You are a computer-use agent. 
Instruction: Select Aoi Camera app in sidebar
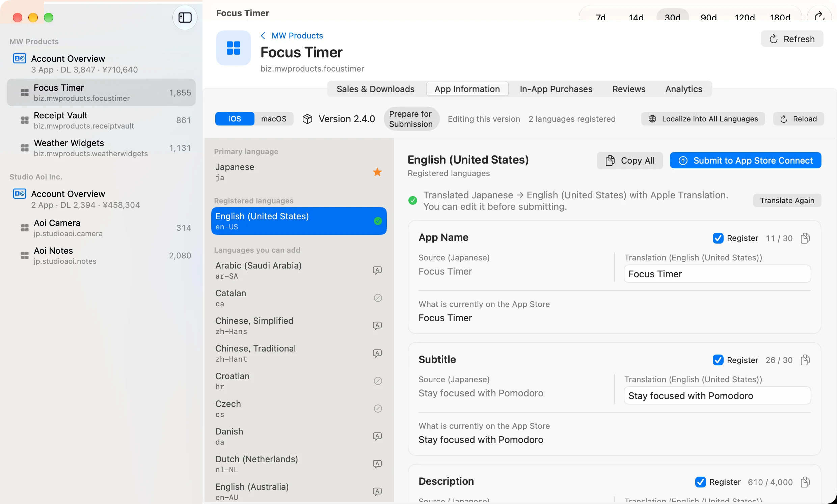101,228
